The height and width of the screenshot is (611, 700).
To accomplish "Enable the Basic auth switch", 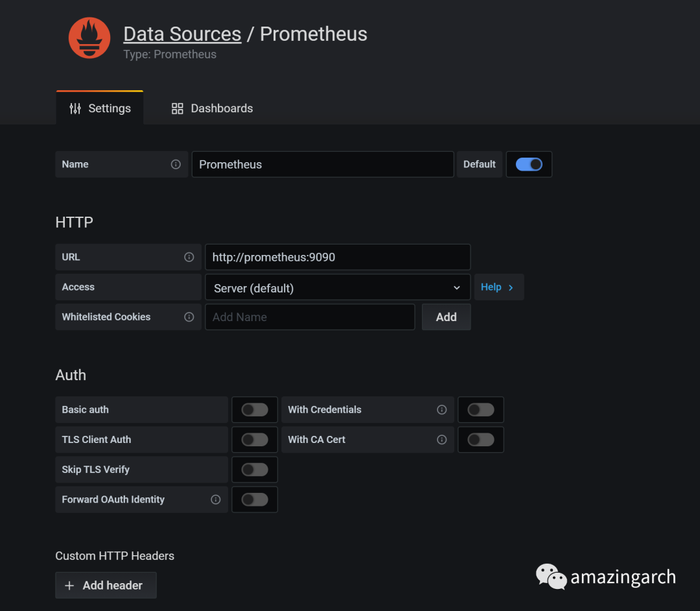I will click(255, 410).
